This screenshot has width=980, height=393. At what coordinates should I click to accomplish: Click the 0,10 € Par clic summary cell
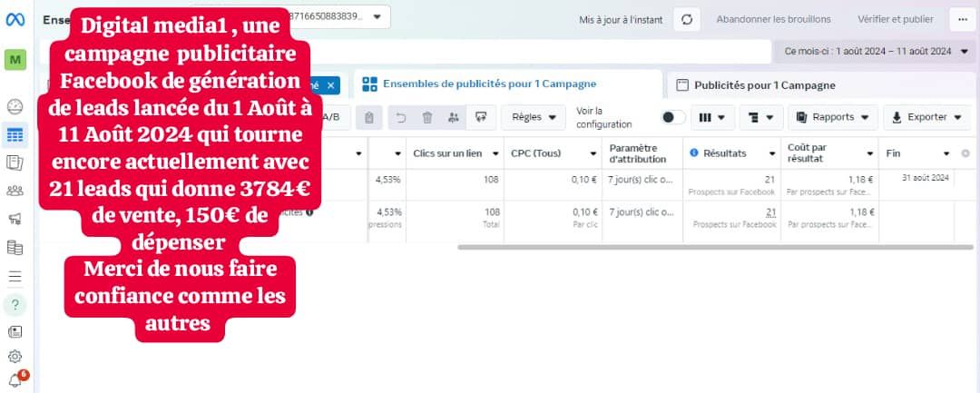coord(585,217)
